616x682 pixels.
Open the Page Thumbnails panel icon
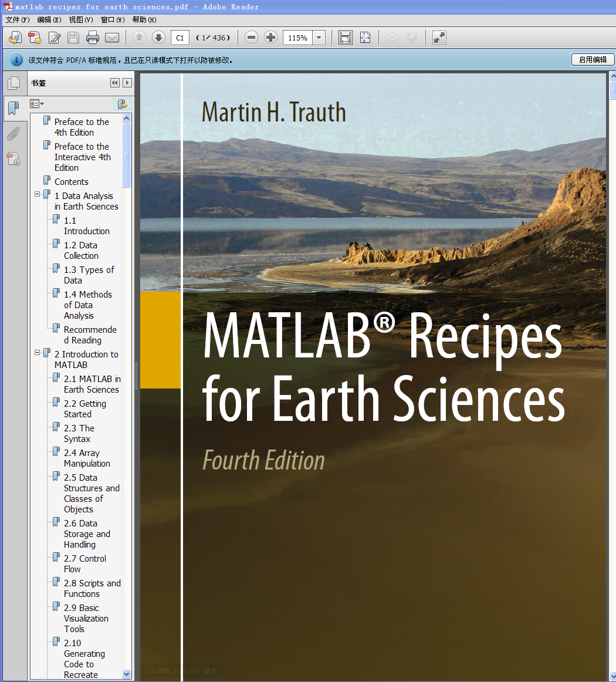click(13, 83)
